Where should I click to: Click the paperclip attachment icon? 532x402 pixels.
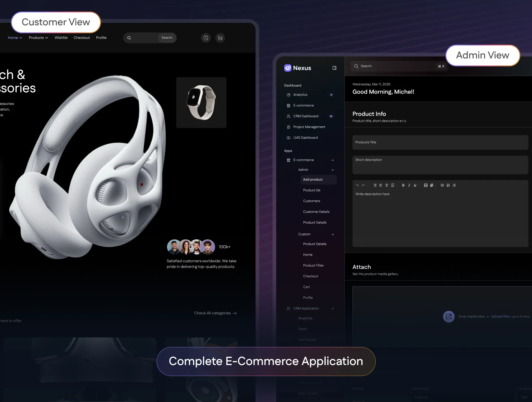pos(432,185)
